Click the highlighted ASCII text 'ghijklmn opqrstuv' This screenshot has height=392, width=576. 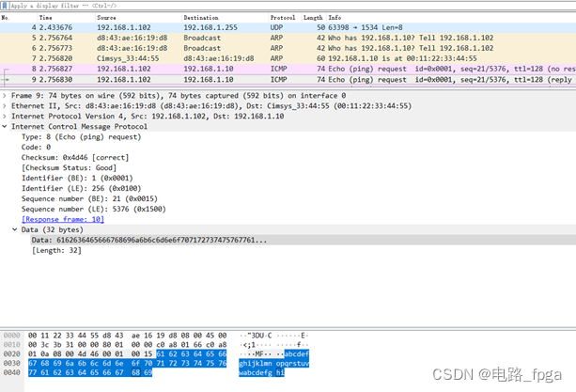[x=273, y=364]
